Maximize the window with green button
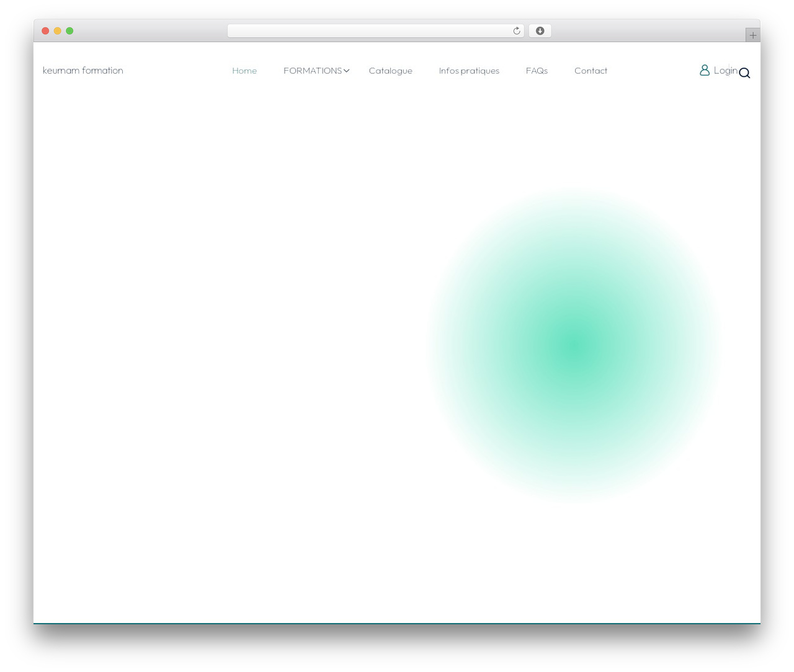794x672 pixels. 69,31
